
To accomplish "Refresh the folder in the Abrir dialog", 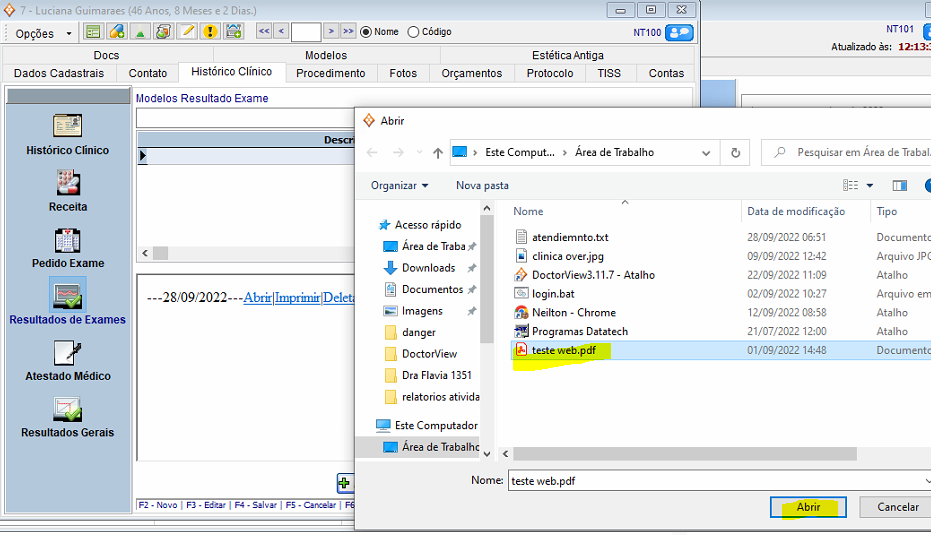I will tap(736, 153).
